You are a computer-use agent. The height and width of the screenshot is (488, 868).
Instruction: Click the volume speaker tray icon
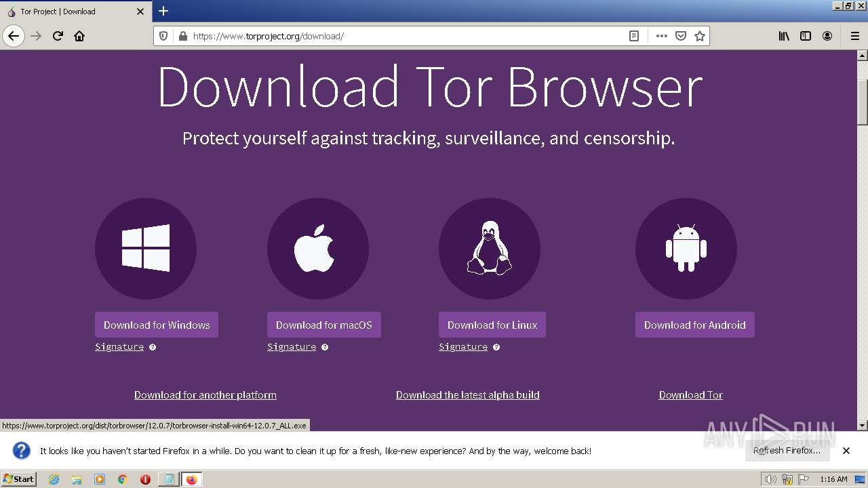(x=770, y=479)
